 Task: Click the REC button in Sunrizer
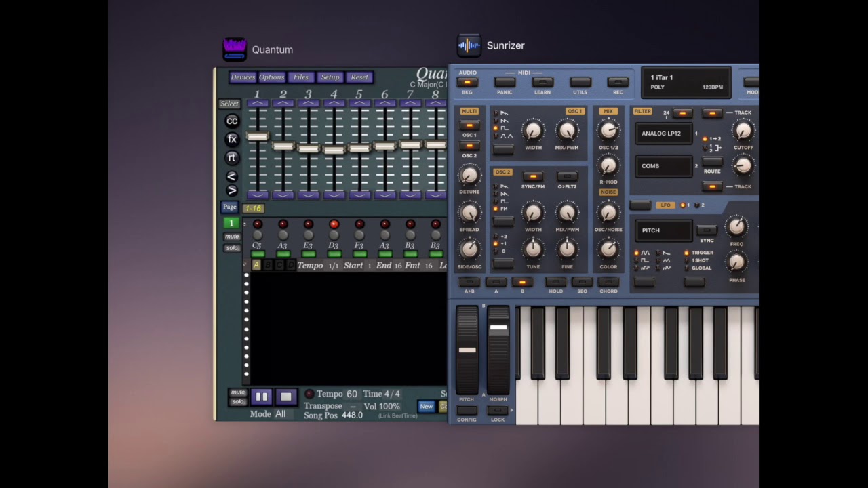(618, 83)
